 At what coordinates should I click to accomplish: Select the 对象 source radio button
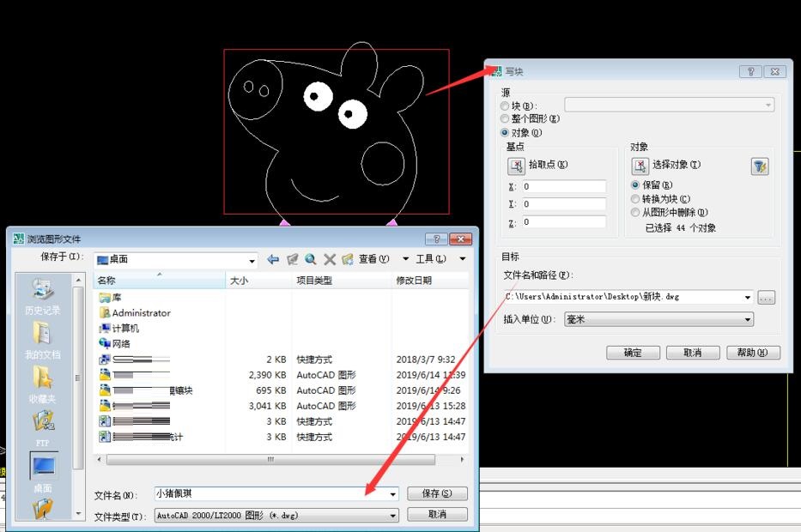505,133
